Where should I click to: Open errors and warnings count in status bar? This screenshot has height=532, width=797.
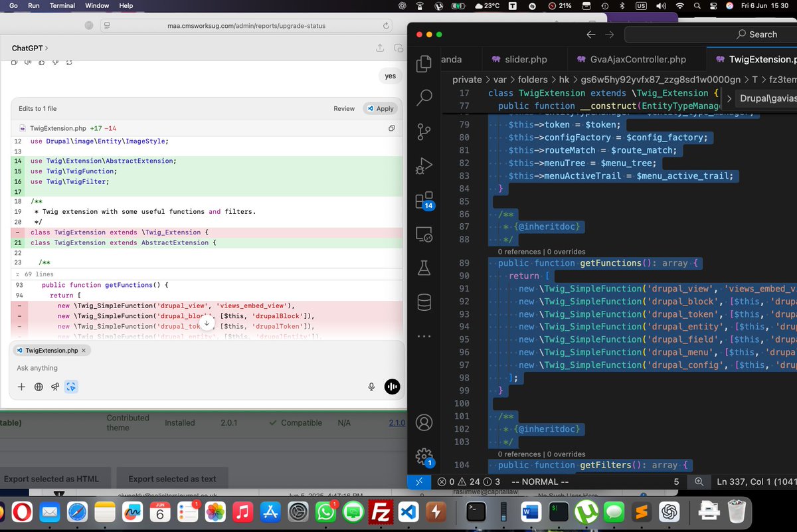point(469,482)
